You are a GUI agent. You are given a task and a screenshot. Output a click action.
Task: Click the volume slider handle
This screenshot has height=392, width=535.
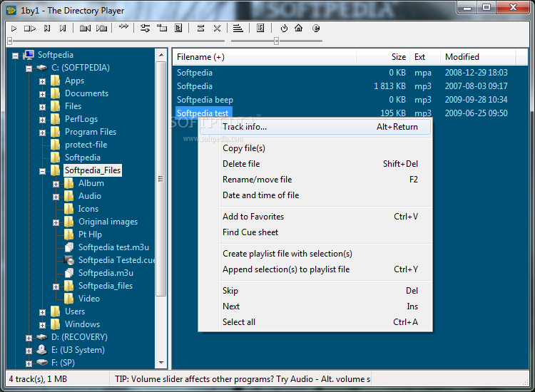tap(276, 41)
